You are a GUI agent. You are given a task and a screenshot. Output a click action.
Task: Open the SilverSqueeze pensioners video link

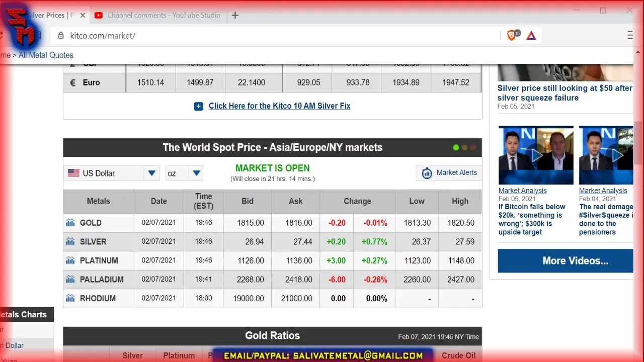tap(606, 219)
